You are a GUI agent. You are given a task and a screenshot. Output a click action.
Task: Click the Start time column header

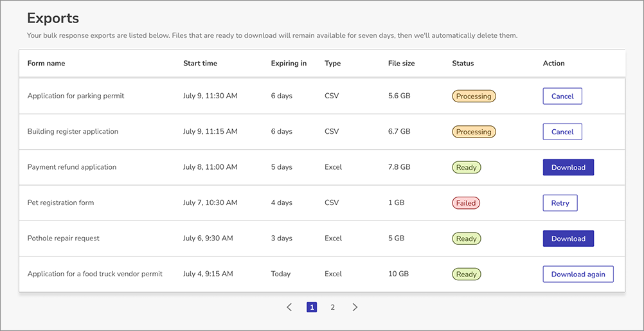coord(200,64)
